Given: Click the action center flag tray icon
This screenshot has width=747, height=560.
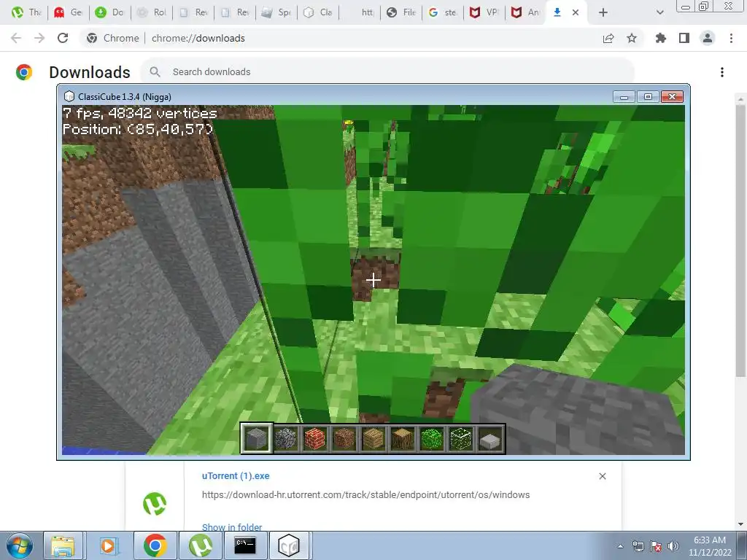Looking at the screenshot, I should coord(656,547).
